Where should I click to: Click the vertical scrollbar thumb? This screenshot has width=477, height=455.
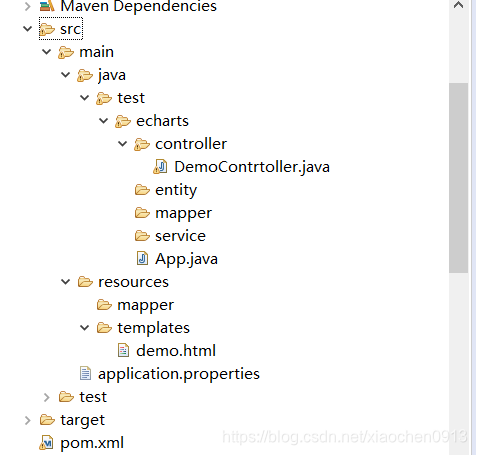[x=459, y=178]
